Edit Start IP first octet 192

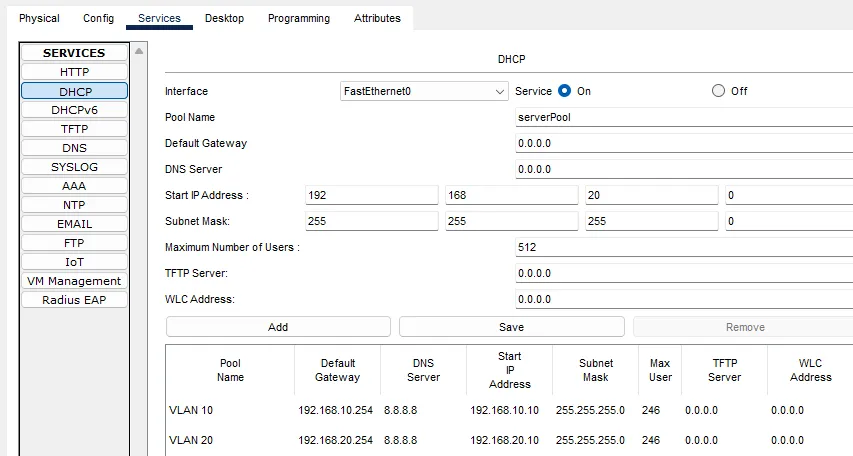tap(372, 195)
